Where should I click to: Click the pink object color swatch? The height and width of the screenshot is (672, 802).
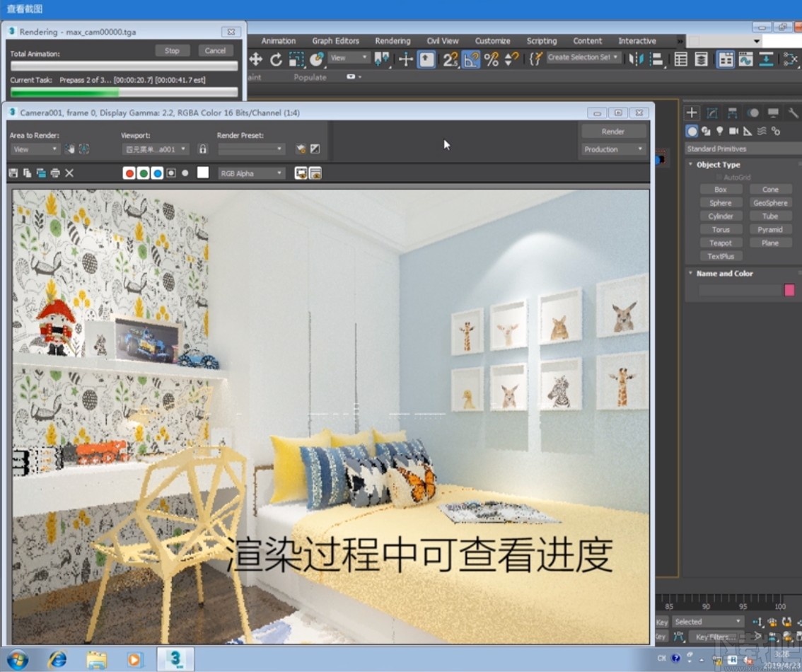(x=789, y=290)
